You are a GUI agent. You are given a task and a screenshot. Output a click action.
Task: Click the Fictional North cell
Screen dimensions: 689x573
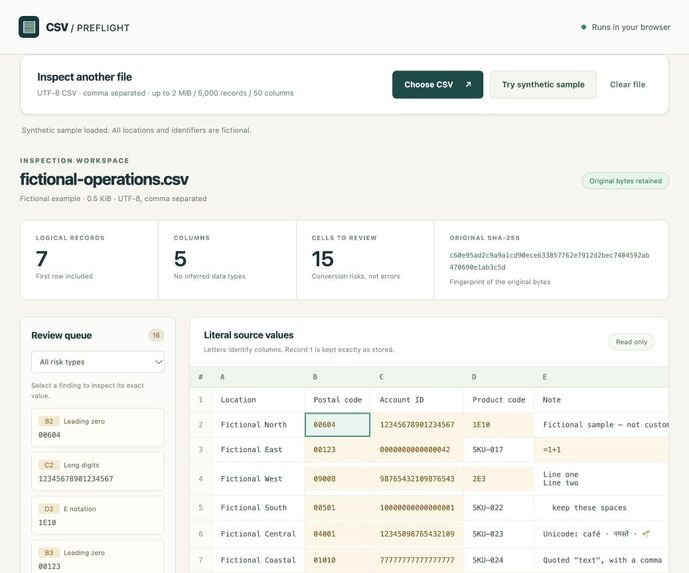tap(258, 424)
